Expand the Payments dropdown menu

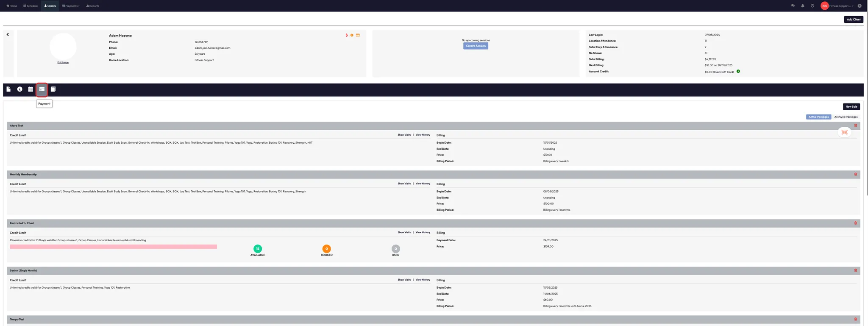click(71, 6)
